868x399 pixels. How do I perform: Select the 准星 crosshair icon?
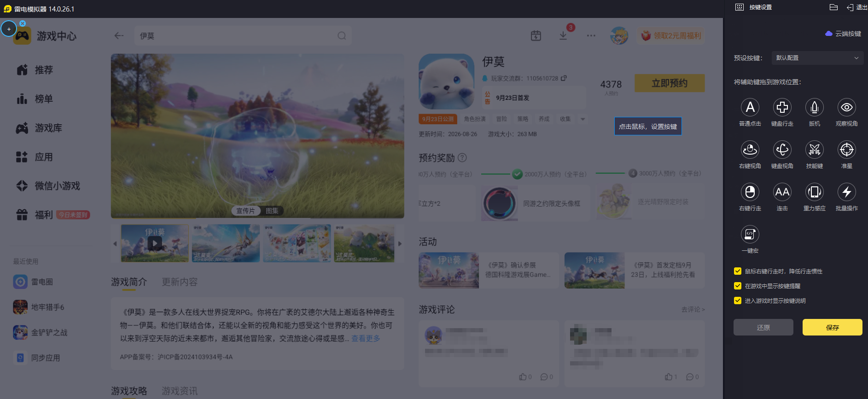coord(847,150)
